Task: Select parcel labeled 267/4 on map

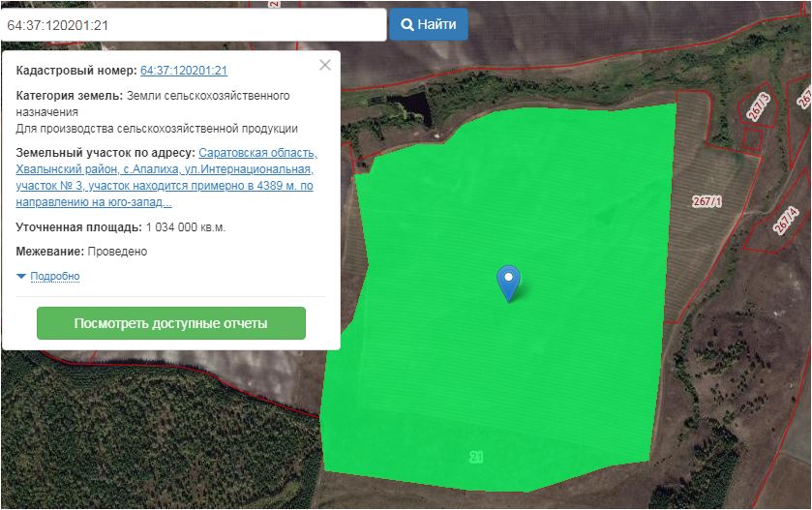Action: coord(786,220)
